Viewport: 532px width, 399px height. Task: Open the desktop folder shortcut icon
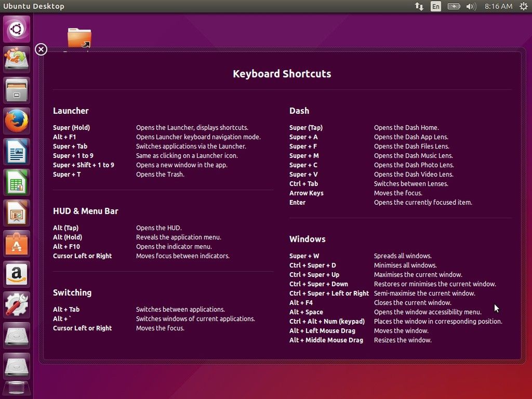pyautogui.click(x=79, y=38)
